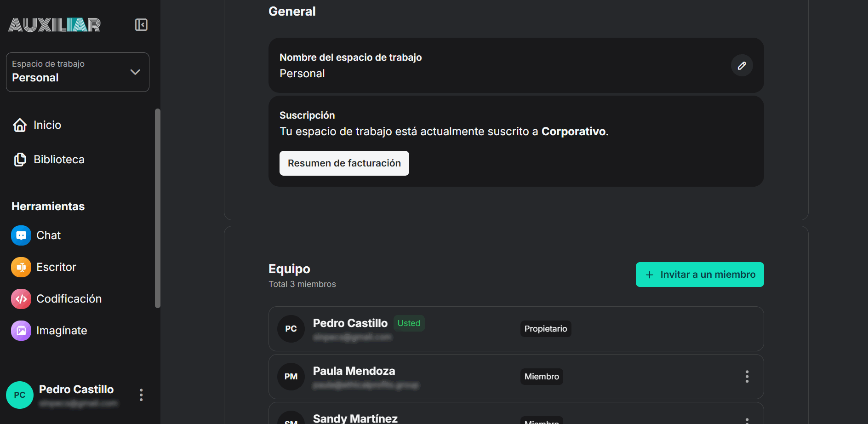Select the Escritor tool
Viewport: 868px width, 424px height.
[x=56, y=267]
